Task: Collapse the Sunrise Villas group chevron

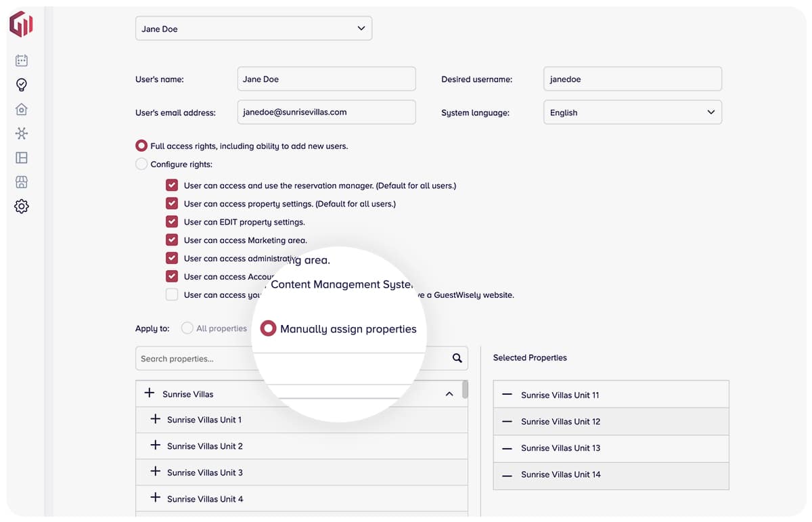Action: [x=449, y=394]
